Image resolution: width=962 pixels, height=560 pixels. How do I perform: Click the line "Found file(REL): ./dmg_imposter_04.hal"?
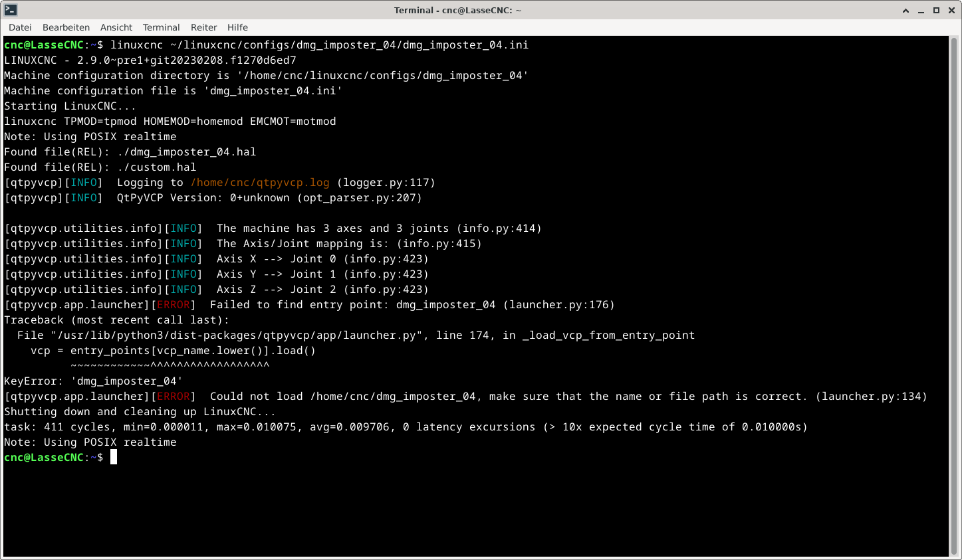click(x=130, y=152)
